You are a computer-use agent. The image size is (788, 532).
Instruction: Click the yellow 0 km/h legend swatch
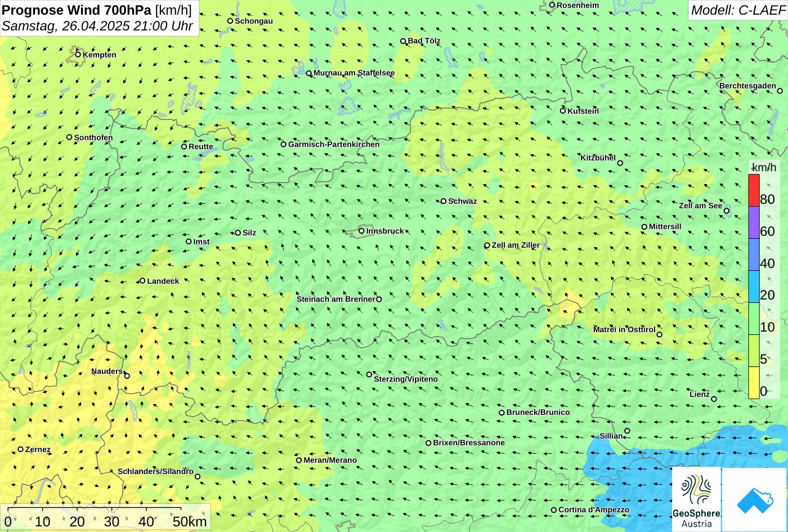click(x=754, y=383)
